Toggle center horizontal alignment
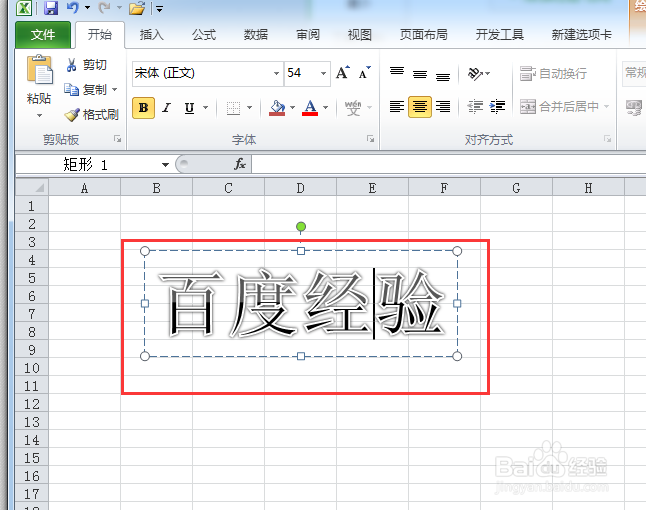Image resolution: width=646 pixels, height=510 pixels. [420, 107]
